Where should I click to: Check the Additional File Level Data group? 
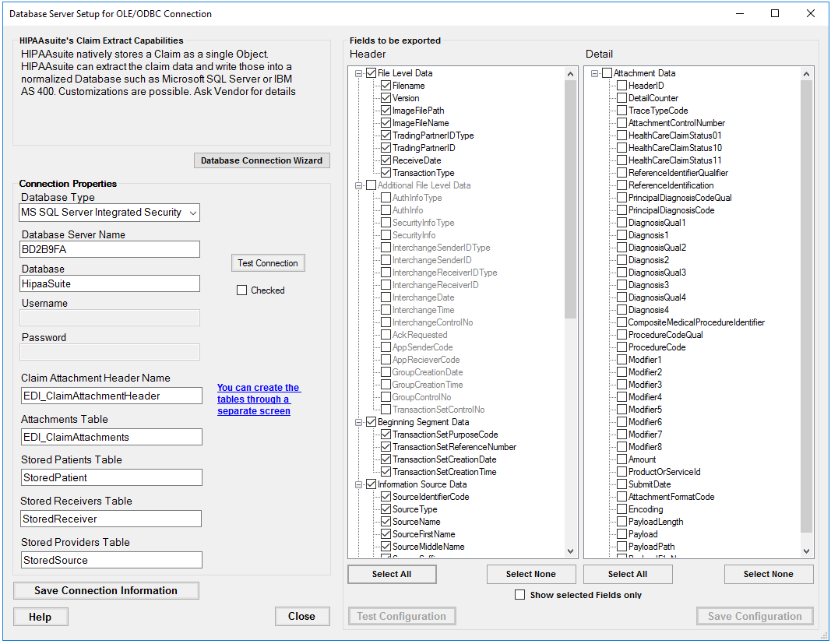(371, 185)
